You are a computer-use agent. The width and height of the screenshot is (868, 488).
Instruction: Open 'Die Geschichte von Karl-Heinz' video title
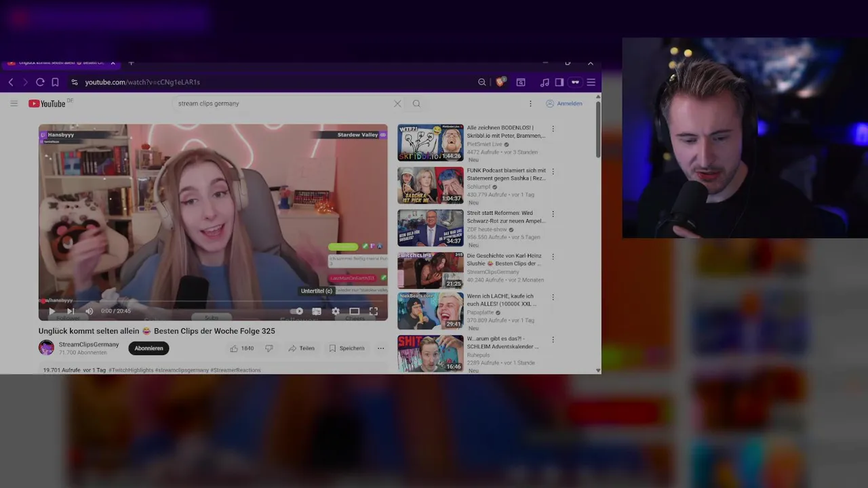tap(504, 260)
